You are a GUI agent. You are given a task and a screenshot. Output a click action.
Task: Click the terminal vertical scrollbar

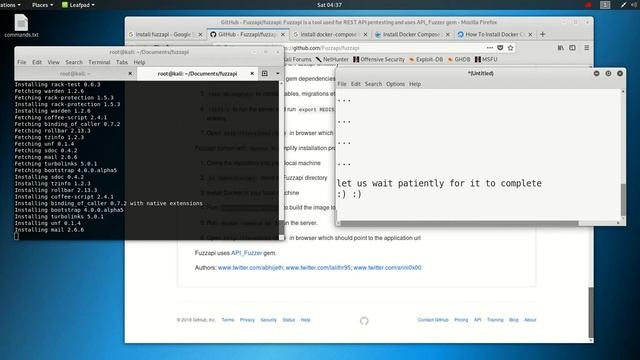pyautogui.click(x=281, y=160)
